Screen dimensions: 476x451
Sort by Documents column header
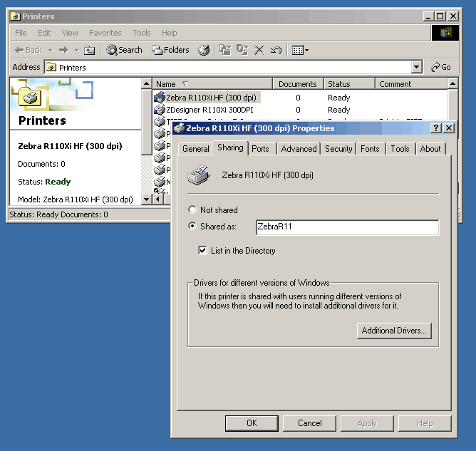(x=298, y=84)
